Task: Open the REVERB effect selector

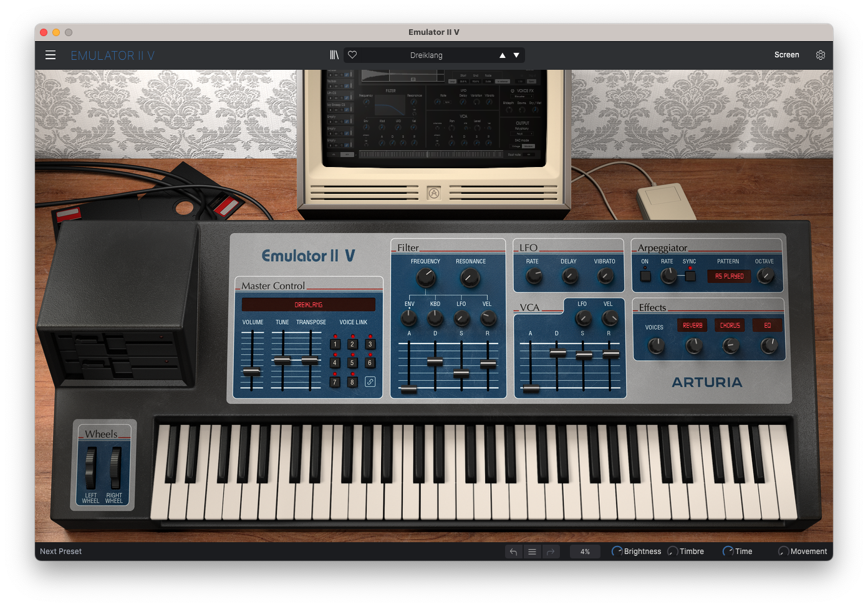Action: 692,325
